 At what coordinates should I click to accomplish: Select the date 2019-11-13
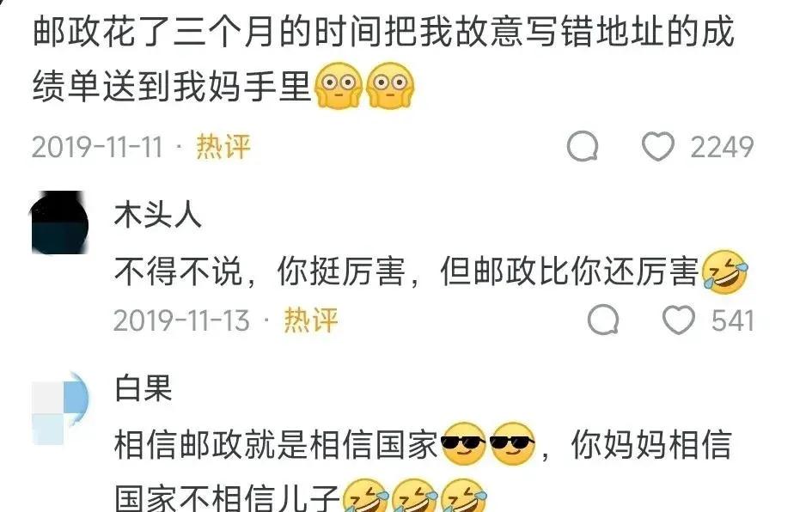coord(181,320)
